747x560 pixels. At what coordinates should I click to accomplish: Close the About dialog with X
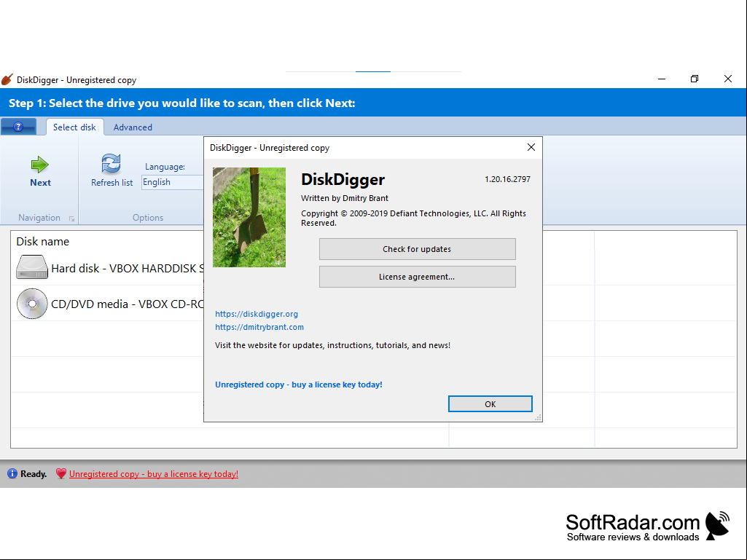tap(531, 148)
